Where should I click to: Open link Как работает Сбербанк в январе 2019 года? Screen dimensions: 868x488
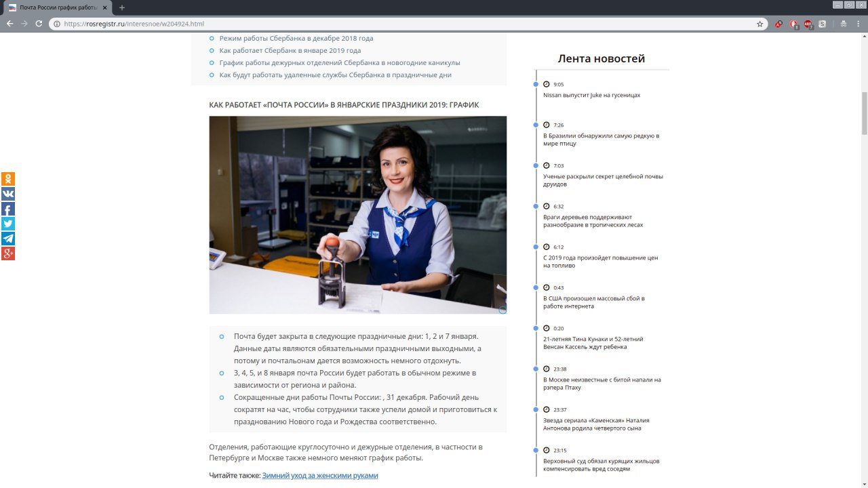[x=290, y=50]
